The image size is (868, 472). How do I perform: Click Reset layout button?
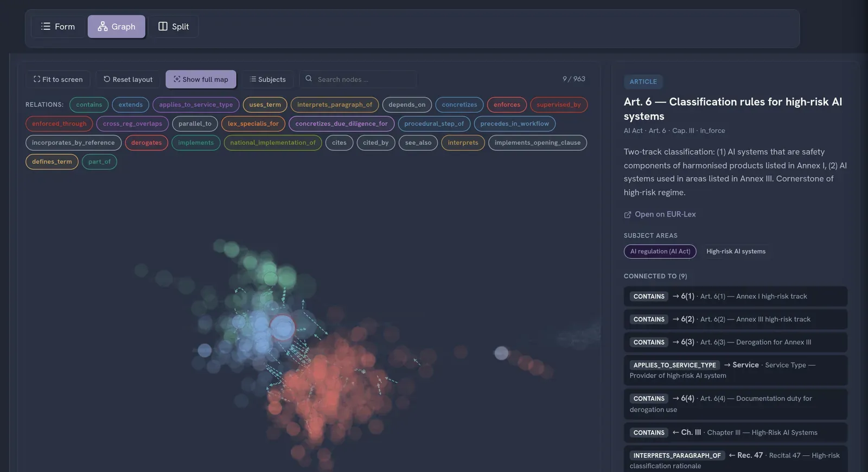click(x=128, y=79)
